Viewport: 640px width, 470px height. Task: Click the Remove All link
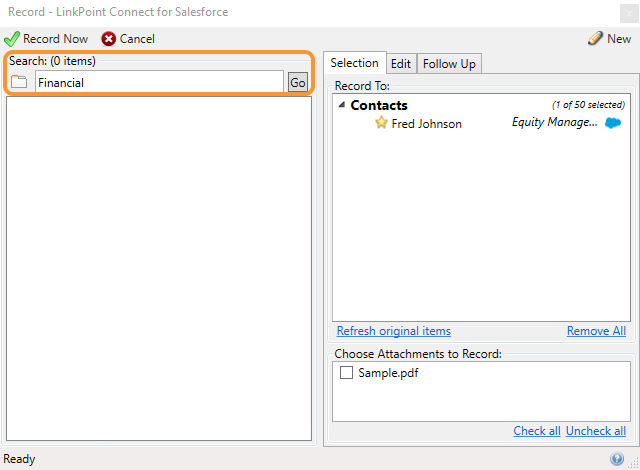(596, 331)
